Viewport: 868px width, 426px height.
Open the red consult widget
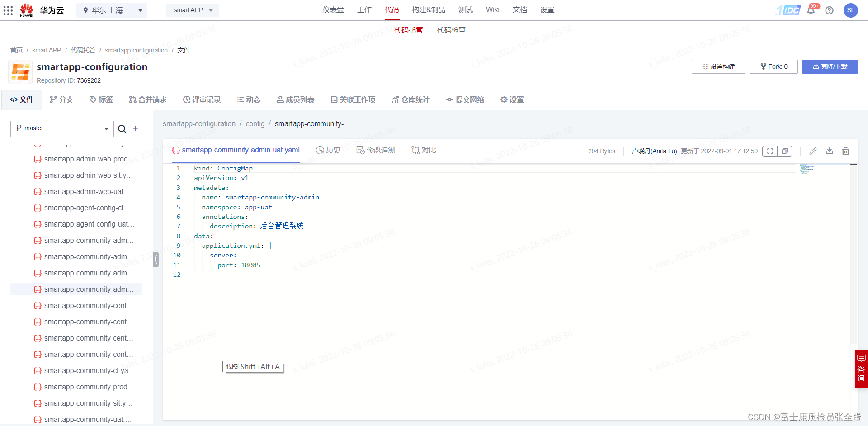pos(861,369)
